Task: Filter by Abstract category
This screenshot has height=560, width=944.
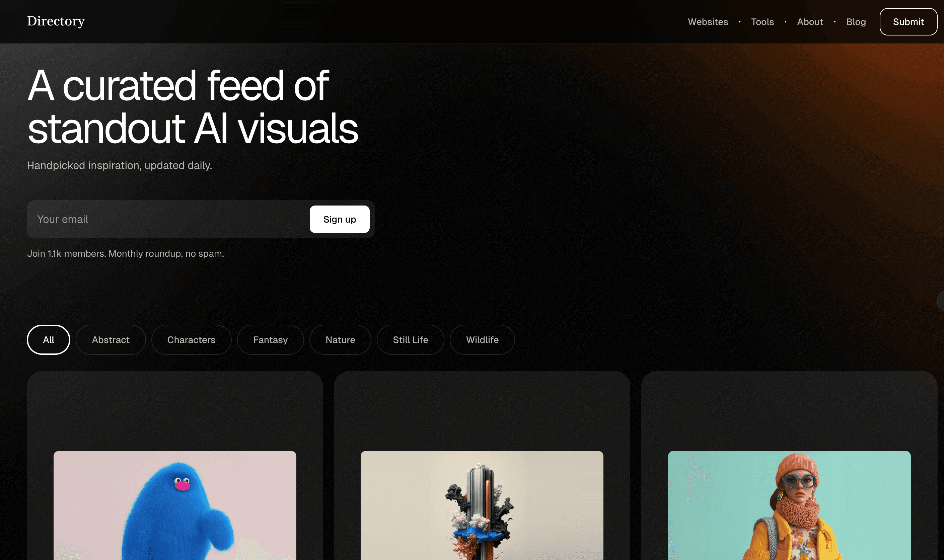Action: point(111,340)
